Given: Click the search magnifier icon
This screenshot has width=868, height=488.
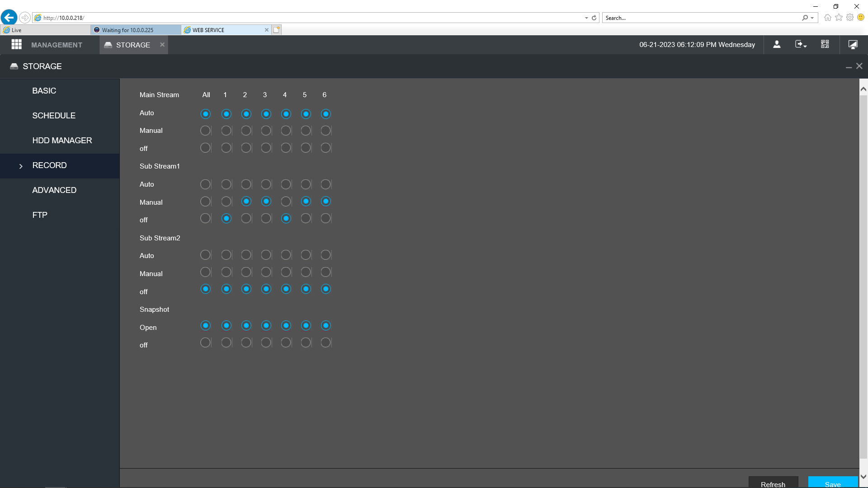Looking at the screenshot, I should tap(805, 18).
